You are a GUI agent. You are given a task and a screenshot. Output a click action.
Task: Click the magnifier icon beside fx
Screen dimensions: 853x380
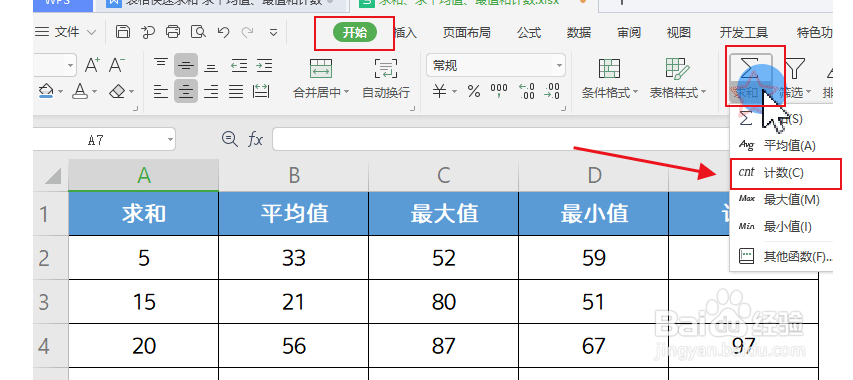[230, 139]
